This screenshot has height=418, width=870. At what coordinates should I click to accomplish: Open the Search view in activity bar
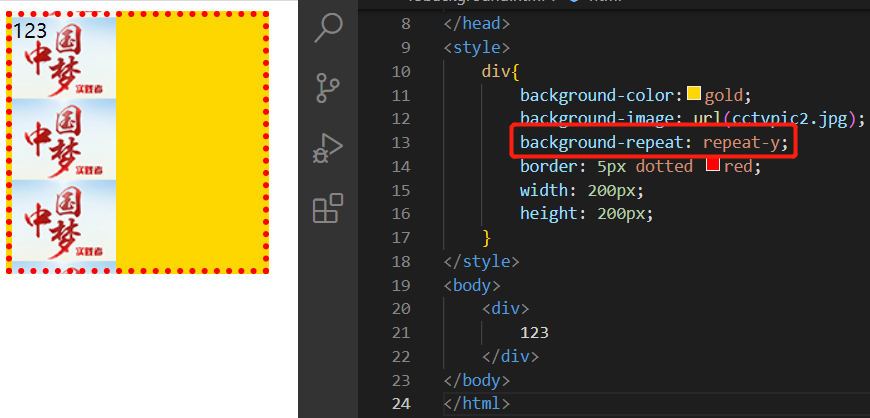click(x=329, y=27)
